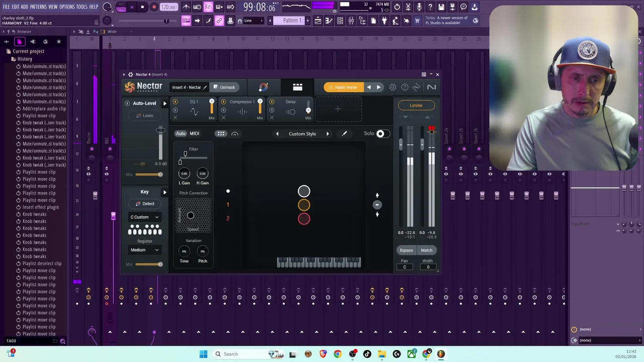Click the Unmask button
644x362 pixels.
pos(224,87)
